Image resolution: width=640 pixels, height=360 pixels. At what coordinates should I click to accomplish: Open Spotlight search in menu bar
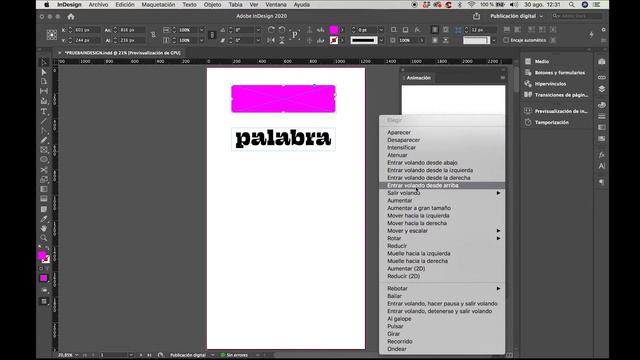click(x=572, y=4)
